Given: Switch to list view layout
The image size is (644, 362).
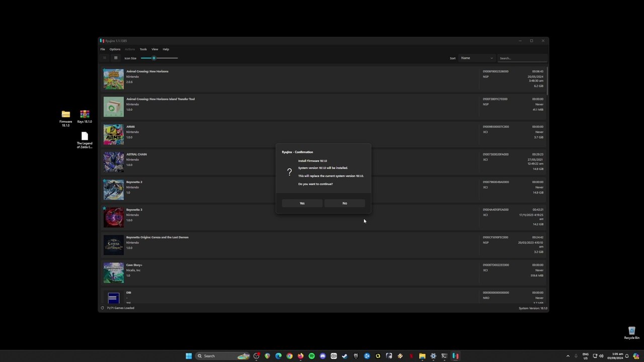Looking at the screenshot, I should coord(105,58).
